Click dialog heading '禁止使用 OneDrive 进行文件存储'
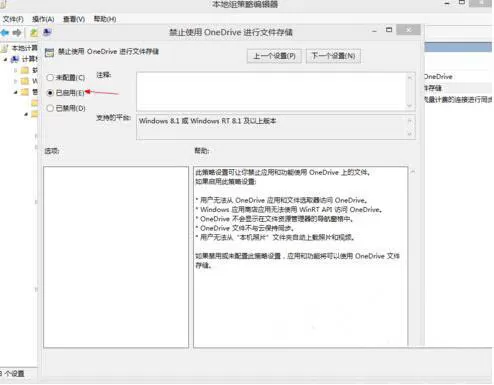The height and width of the screenshot is (385, 494). 108,52
